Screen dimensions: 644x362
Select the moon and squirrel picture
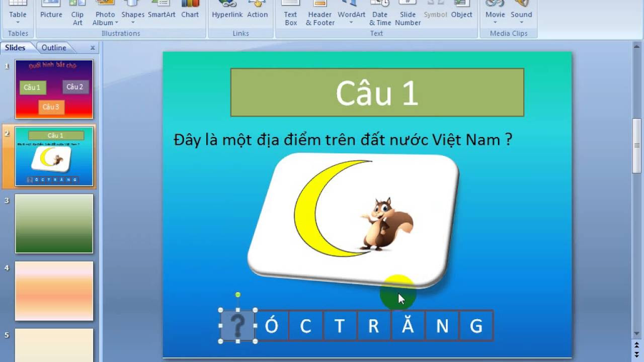[x=353, y=220]
